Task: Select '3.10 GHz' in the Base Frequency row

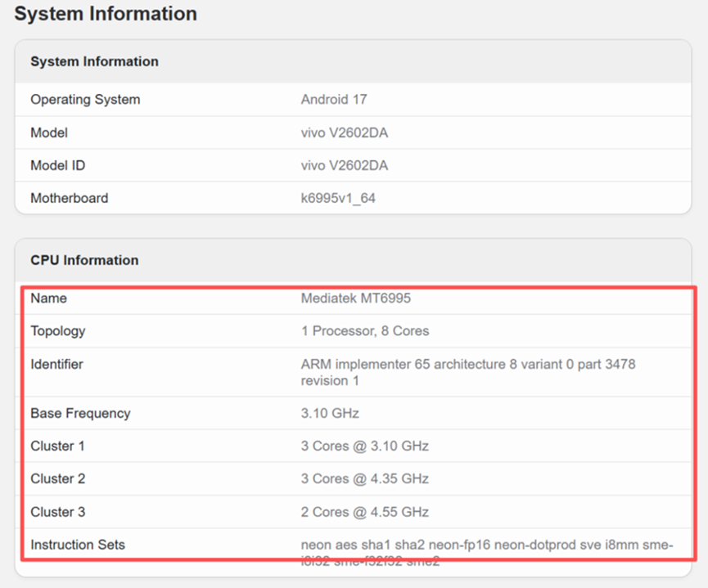Action: [x=330, y=413]
